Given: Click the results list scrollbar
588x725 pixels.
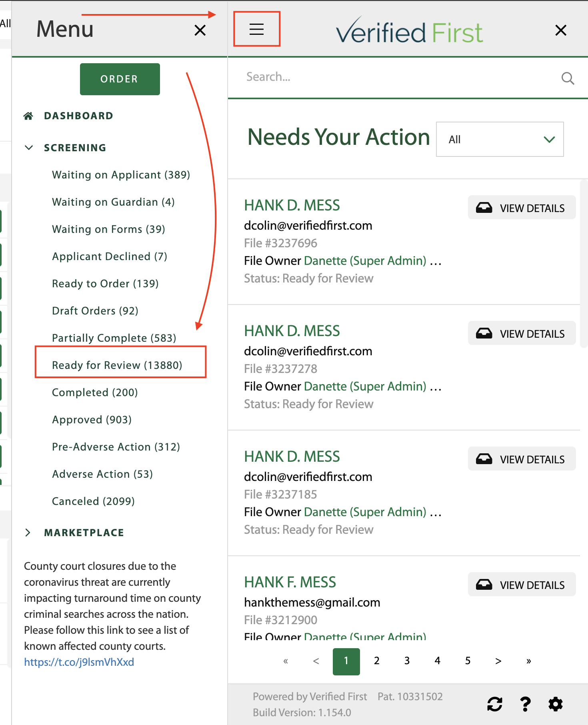Looking at the screenshot, I should click(584, 264).
